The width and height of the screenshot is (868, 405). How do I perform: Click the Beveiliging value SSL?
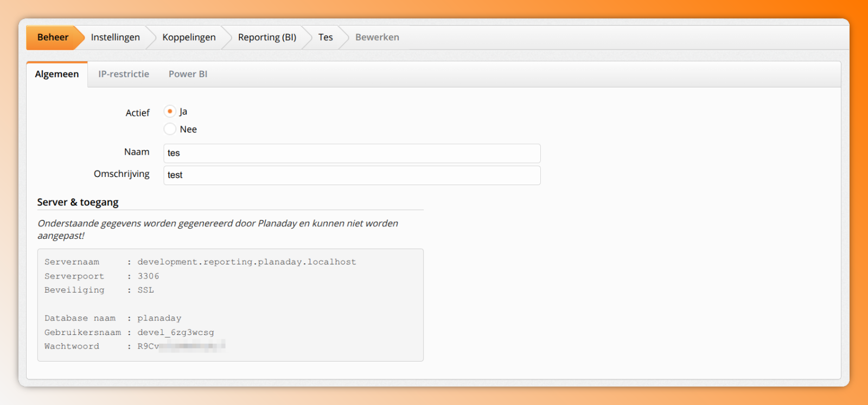(x=145, y=290)
